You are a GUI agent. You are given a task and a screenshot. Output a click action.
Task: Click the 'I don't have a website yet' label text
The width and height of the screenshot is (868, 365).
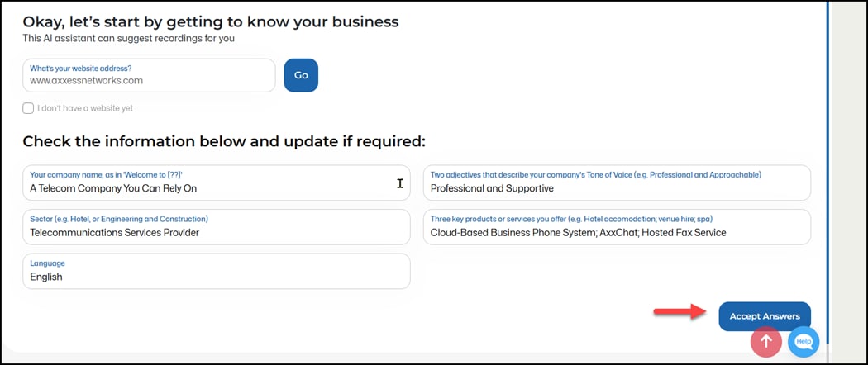pyautogui.click(x=84, y=108)
